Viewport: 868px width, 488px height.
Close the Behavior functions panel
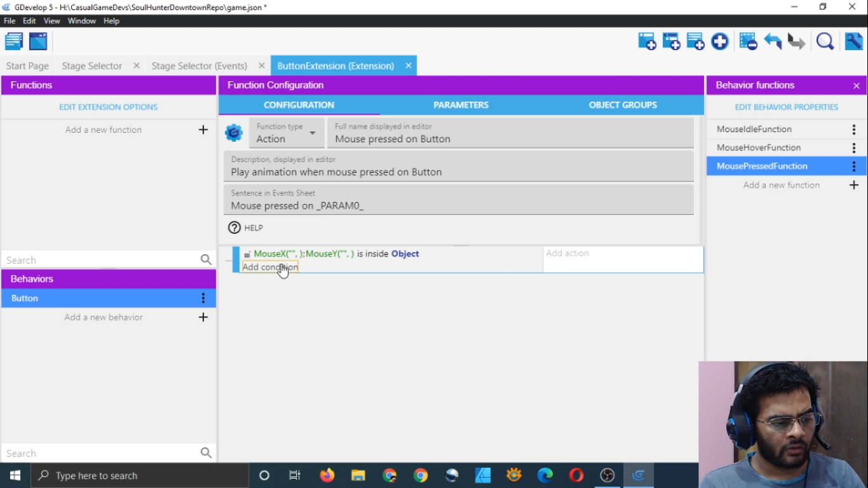(856, 85)
